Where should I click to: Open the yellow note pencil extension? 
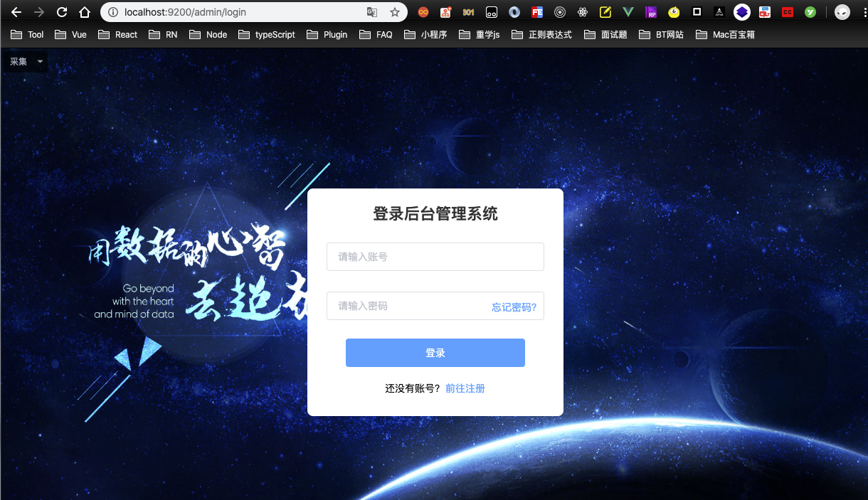605,12
